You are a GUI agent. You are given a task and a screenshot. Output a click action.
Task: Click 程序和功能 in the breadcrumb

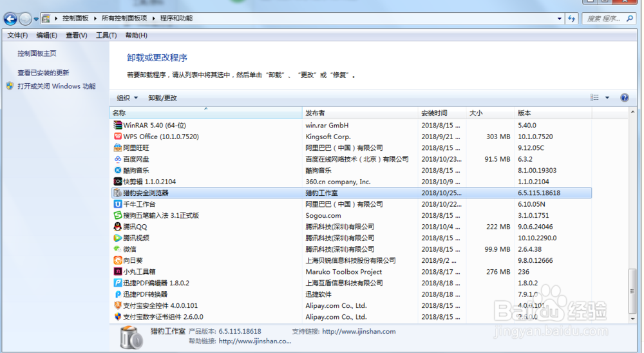[x=176, y=18]
